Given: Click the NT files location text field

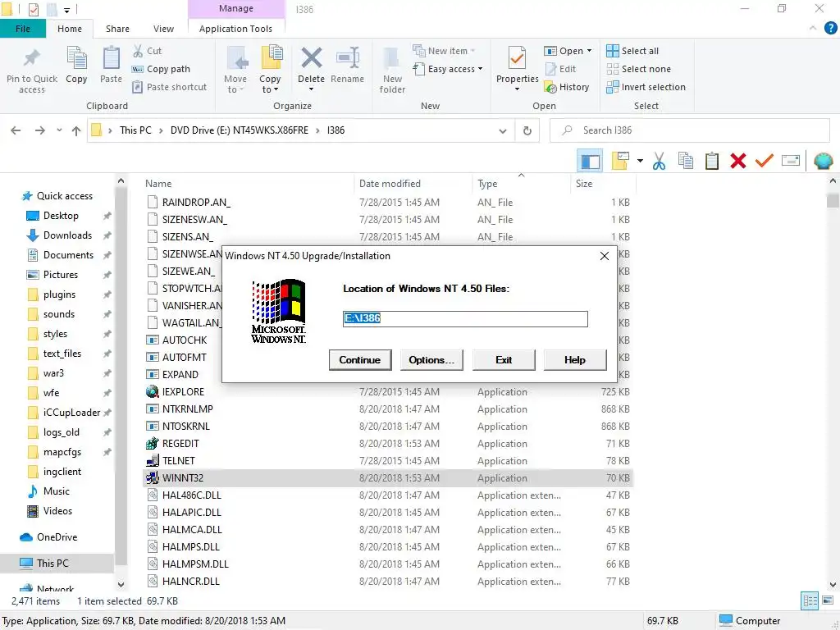Looking at the screenshot, I should pos(465,319).
